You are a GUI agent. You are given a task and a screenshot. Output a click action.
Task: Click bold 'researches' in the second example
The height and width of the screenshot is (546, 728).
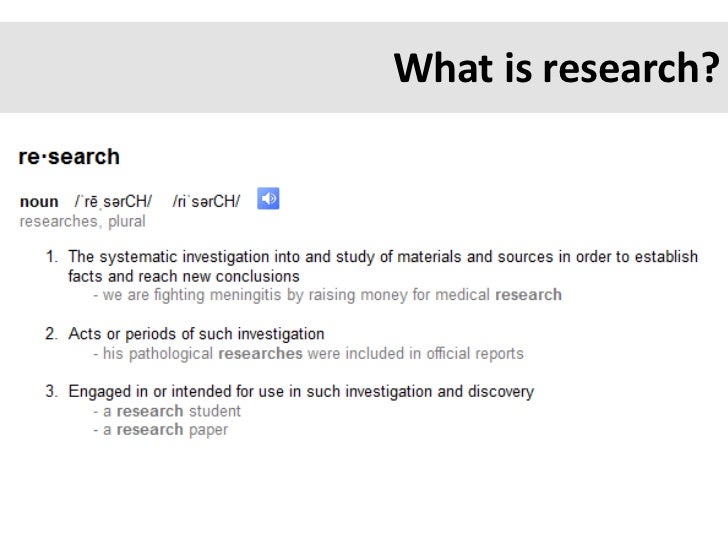pos(260,354)
